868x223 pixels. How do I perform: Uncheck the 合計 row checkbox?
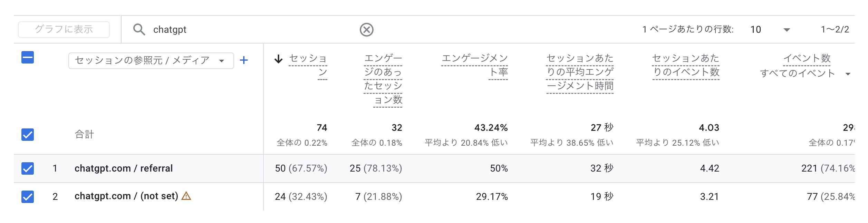pos(28,135)
